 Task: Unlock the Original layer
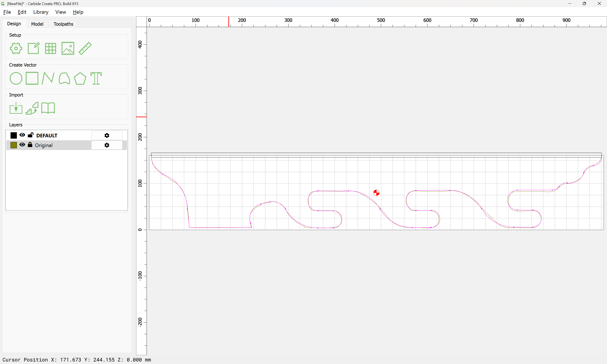coord(30,145)
